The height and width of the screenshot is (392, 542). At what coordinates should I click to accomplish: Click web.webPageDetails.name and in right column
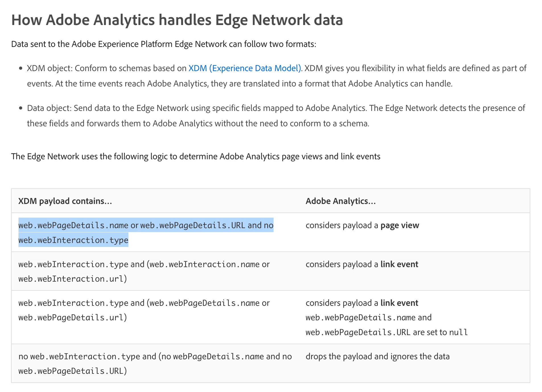click(x=369, y=317)
